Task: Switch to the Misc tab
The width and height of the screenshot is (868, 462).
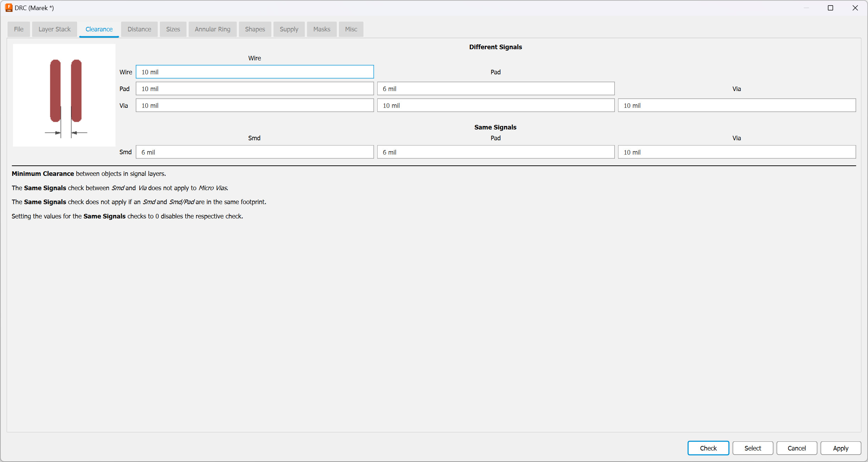Action: (351, 29)
